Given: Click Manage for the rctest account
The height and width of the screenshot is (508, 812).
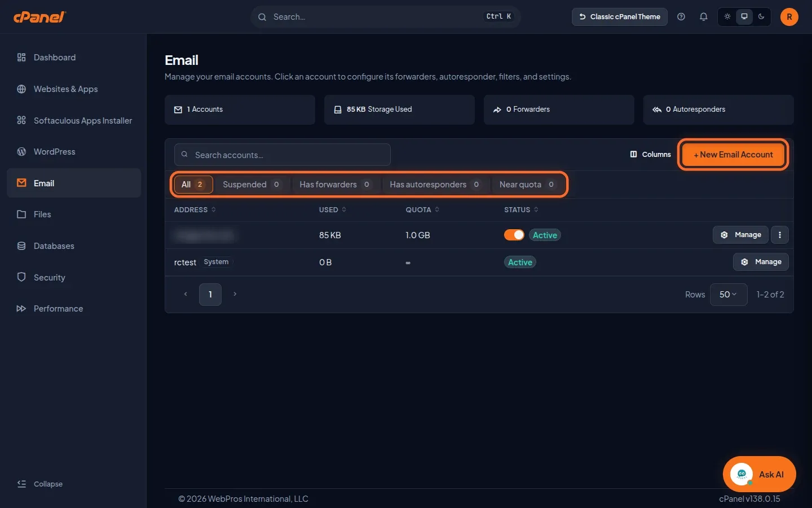Looking at the screenshot, I should (x=761, y=262).
